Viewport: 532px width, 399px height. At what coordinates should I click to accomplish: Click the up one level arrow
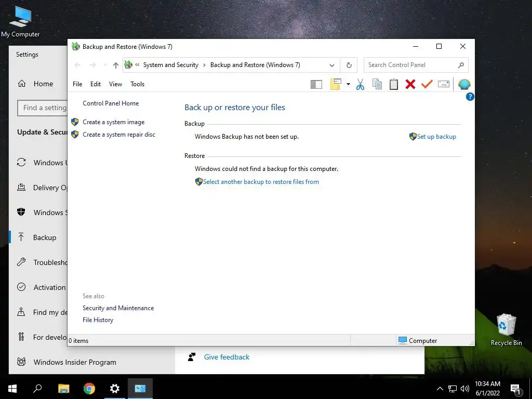click(x=116, y=65)
